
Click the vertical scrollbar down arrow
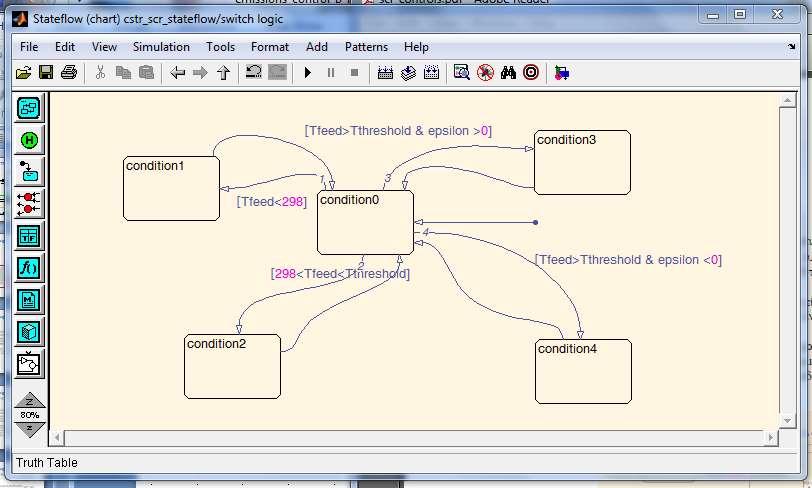788,421
